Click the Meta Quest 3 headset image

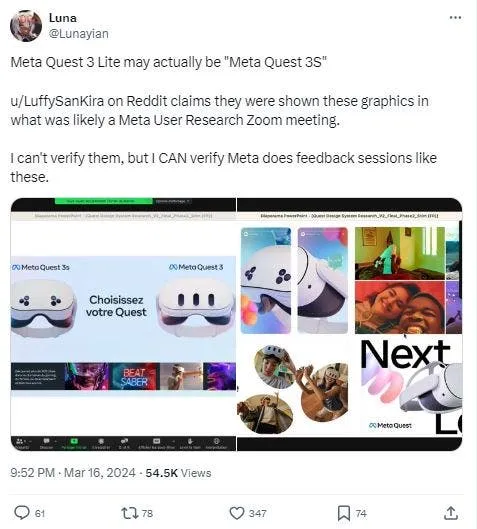point(197,307)
